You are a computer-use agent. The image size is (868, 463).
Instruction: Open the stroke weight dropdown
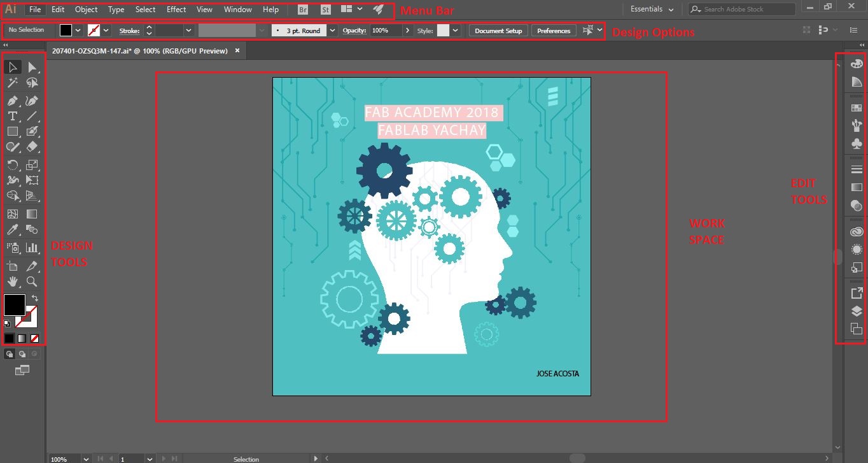click(x=189, y=31)
